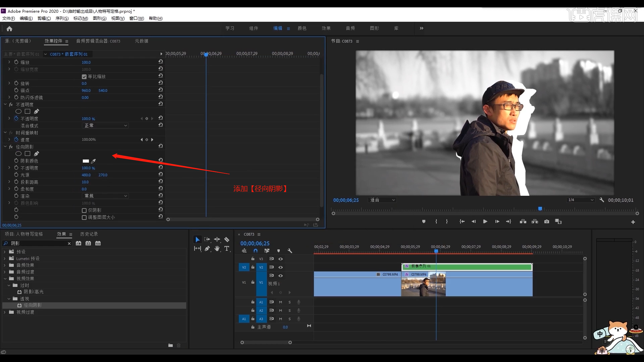The image size is (644, 362).
Task: Add marker in program monitor
Action: click(x=424, y=222)
